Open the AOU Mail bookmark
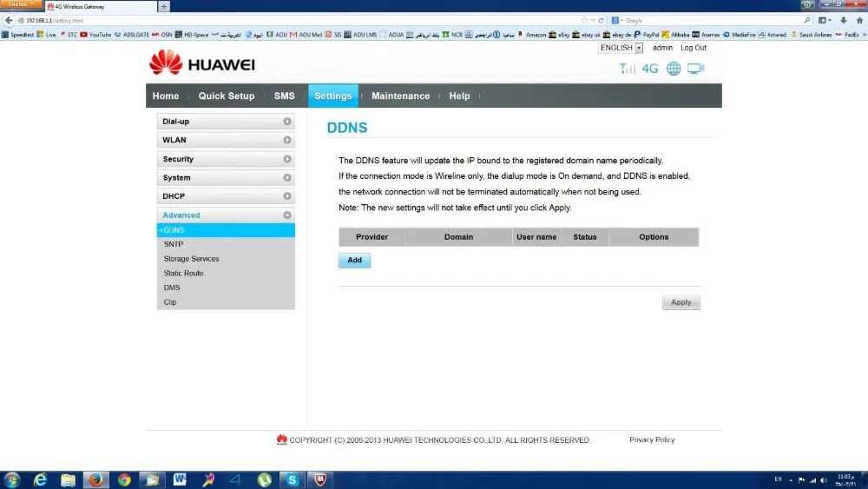Viewport: 868px width, 489px height. (x=306, y=35)
